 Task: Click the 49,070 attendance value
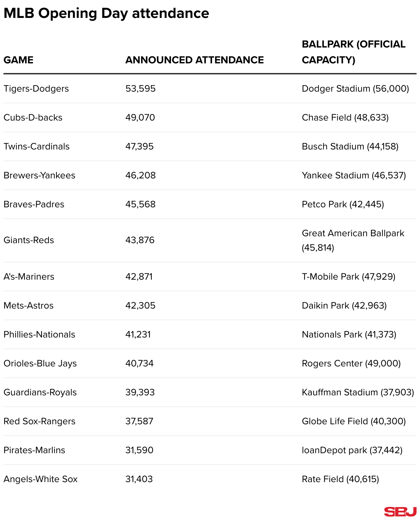(140, 117)
